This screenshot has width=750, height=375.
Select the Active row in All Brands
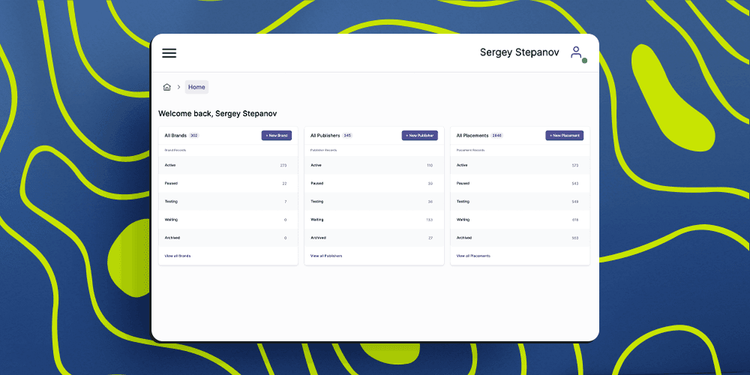tap(228, 165)
